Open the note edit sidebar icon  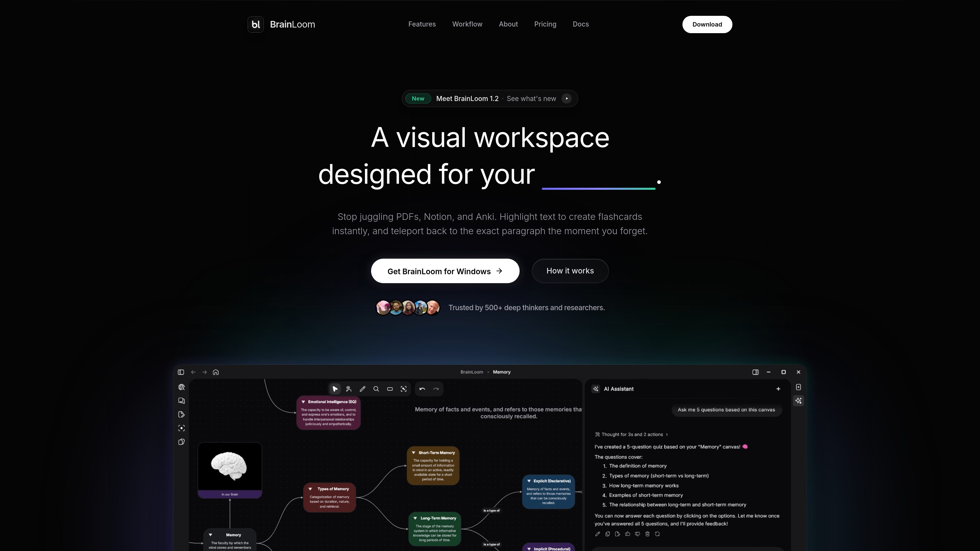point(181,415)
